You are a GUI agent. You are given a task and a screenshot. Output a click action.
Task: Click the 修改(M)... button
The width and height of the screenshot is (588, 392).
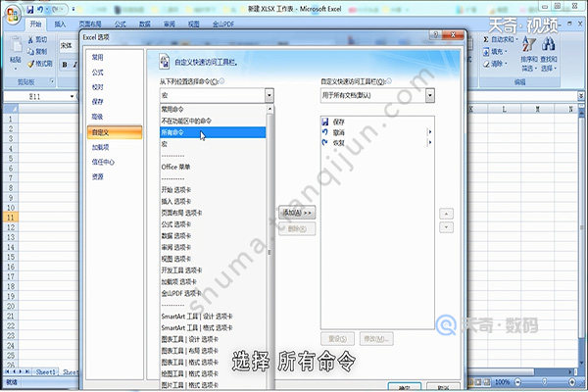(x=376, y=339)
